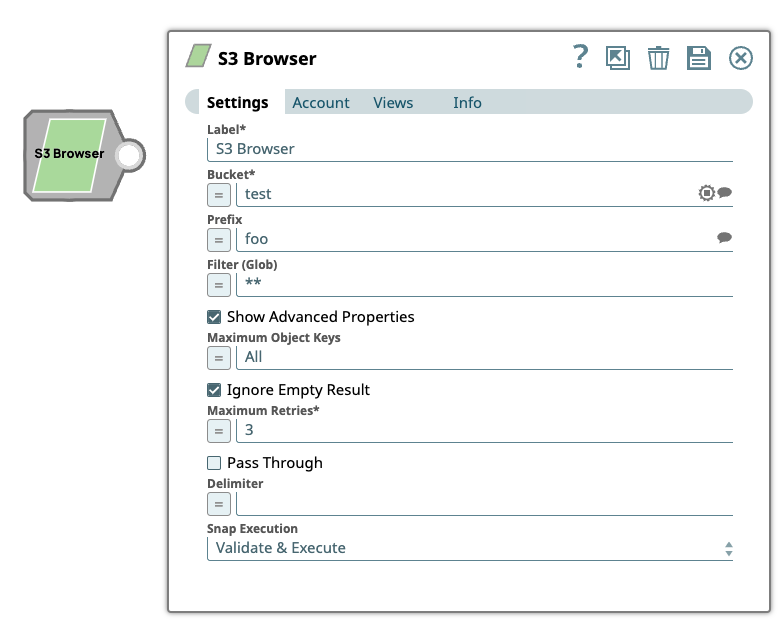Disable the Ignore Empty Result checkbox

(x=214, y=390)
